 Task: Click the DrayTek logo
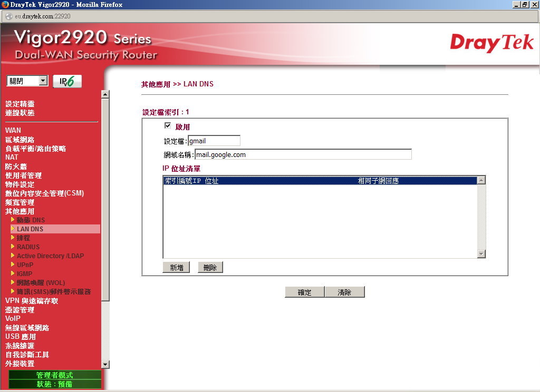pos(491,43)
